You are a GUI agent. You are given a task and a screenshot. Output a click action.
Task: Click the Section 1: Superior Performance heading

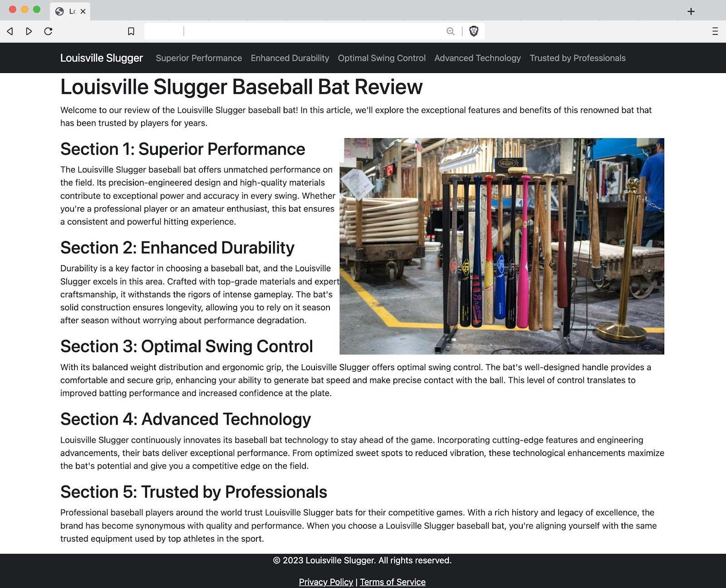point(182,149)
